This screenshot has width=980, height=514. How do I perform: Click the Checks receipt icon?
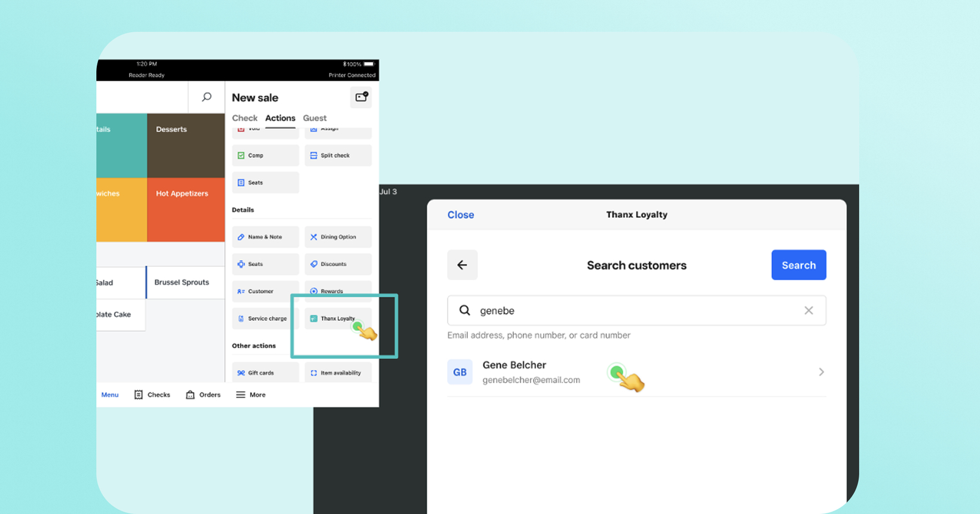tap(139, 395)
